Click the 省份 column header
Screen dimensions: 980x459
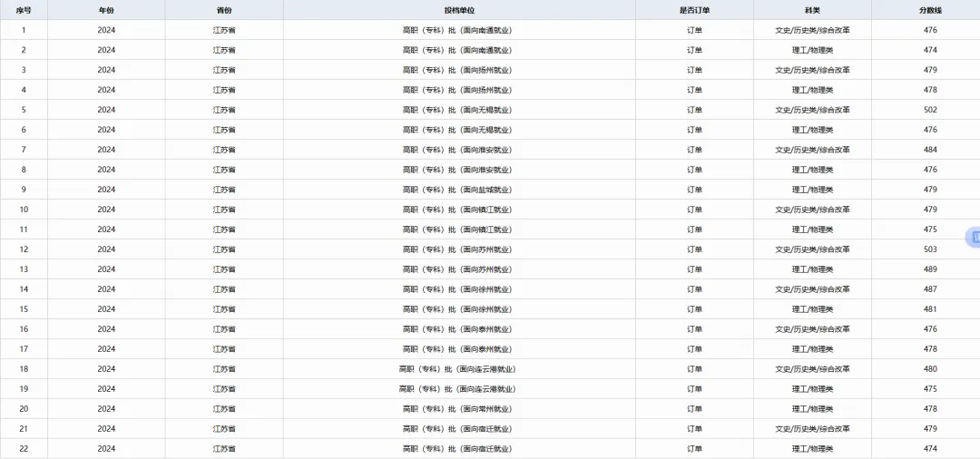(x=224, y=9)
